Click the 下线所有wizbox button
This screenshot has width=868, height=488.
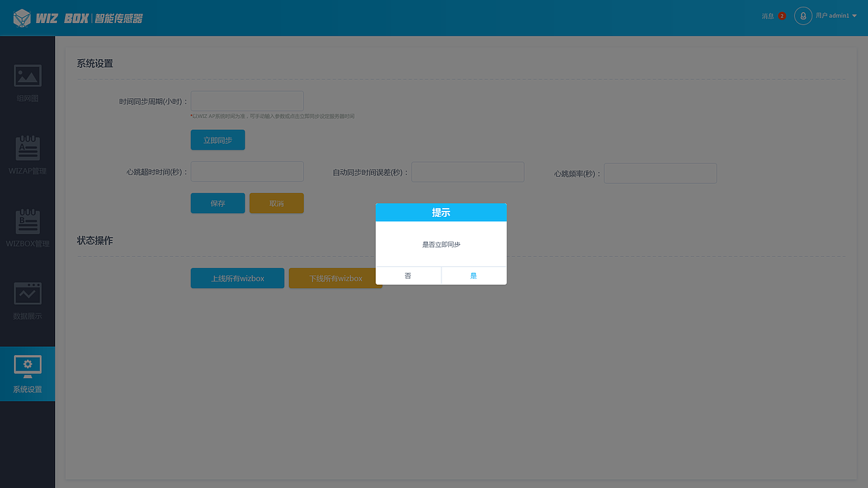(x=336, y=278)
